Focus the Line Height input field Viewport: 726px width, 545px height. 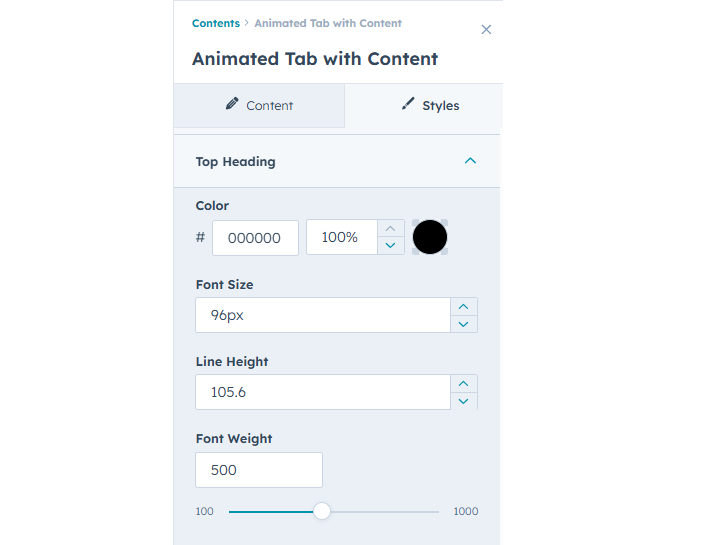pyautogui.click(x=322, y=392)
